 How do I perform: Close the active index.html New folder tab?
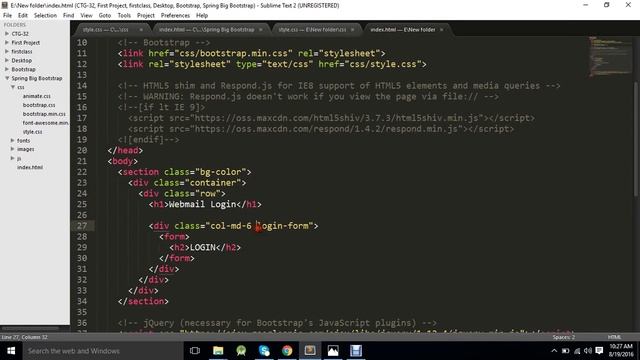point(442,30)
